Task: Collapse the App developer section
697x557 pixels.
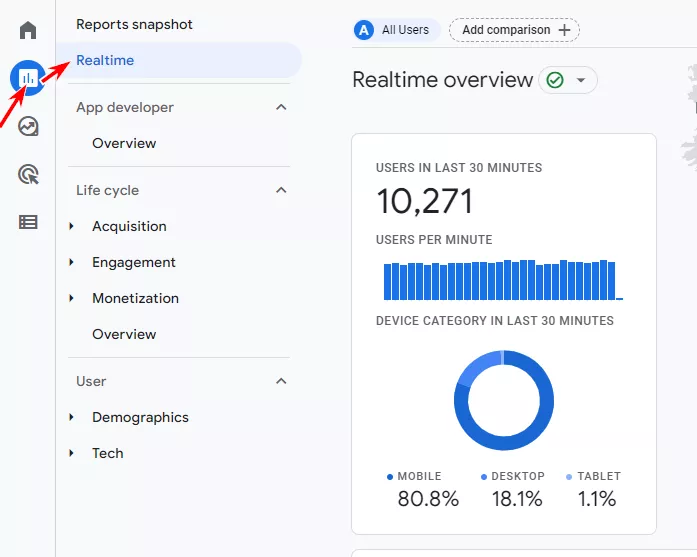Action: tap(281, 107)
